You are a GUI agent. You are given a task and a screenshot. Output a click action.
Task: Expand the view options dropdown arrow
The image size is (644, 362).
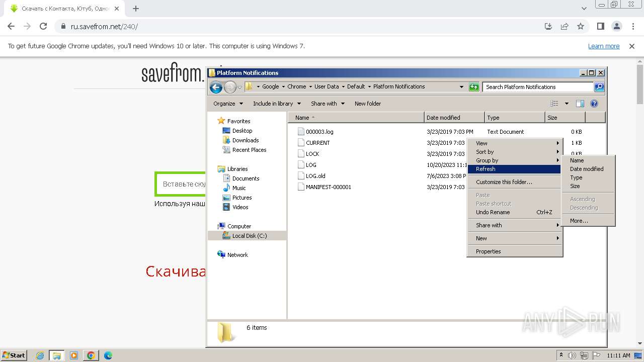point(567,104)
